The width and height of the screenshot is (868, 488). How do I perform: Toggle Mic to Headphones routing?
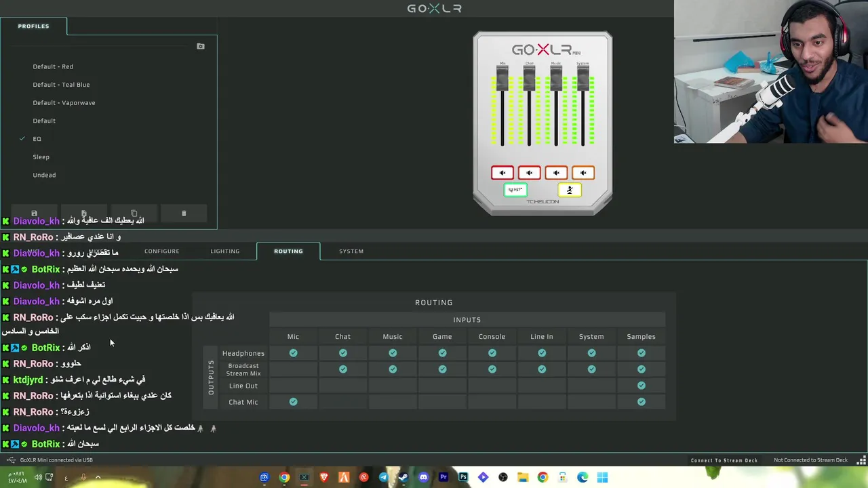[293, 353]
